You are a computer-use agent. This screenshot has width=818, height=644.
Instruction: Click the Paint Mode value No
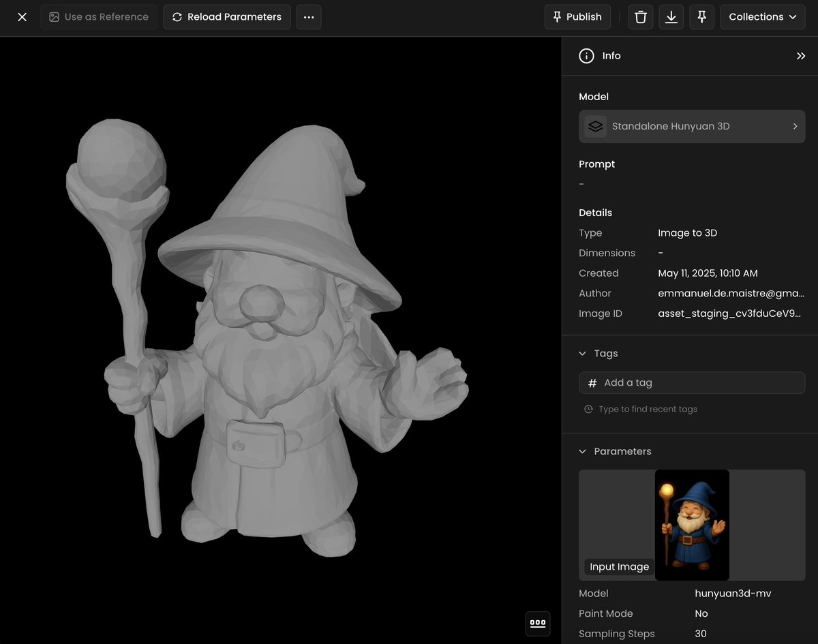point(701,613)
